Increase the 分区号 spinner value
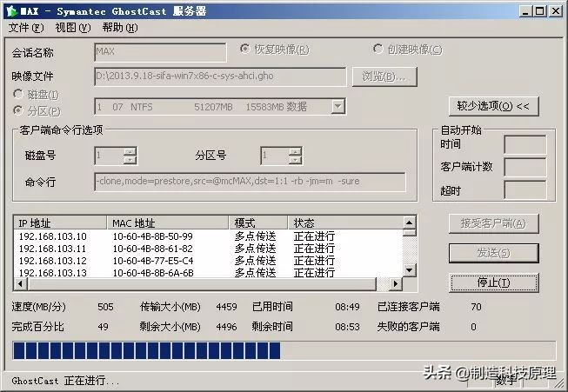 (296, 151)
